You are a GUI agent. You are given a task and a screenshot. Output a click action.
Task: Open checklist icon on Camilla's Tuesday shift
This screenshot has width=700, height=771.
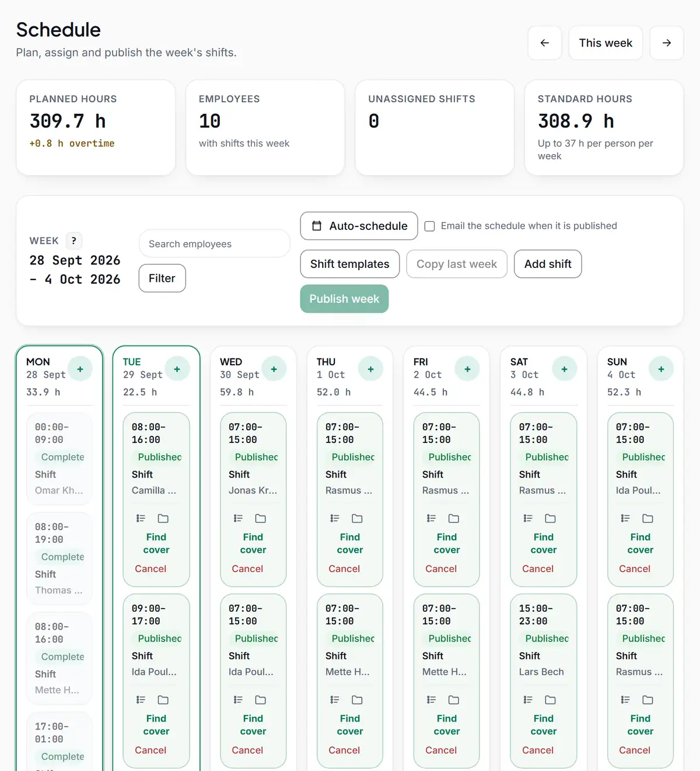[141, 518]
